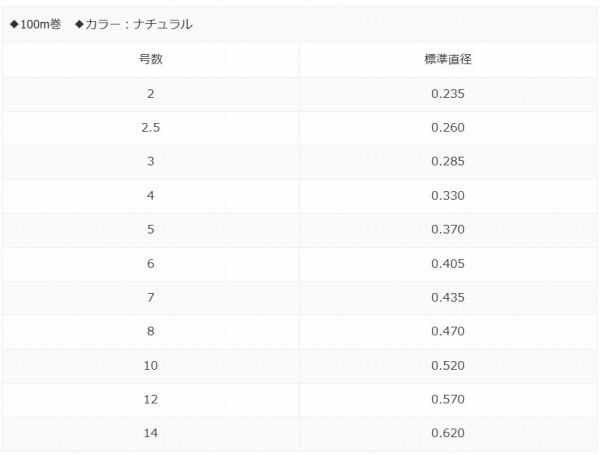Select the 0.405 diameter cell

[x=448, y=264]
